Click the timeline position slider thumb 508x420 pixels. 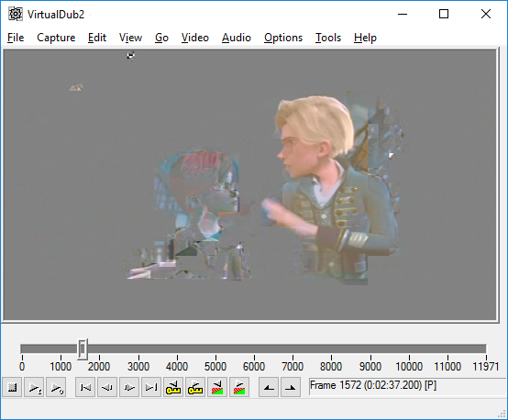[83, 349]
